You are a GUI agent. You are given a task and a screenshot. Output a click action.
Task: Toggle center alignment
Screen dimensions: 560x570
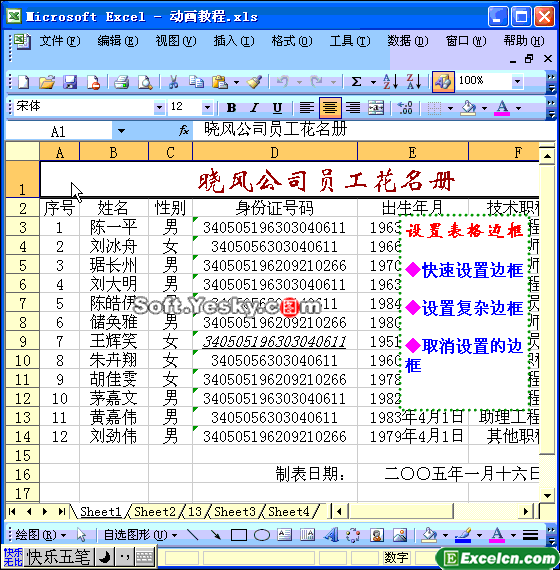(330, 108)
